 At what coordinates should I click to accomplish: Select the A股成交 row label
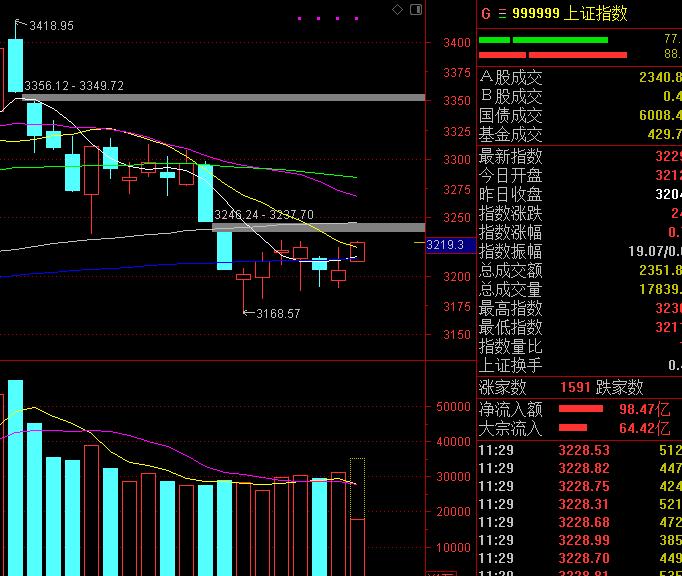point(511,77)
